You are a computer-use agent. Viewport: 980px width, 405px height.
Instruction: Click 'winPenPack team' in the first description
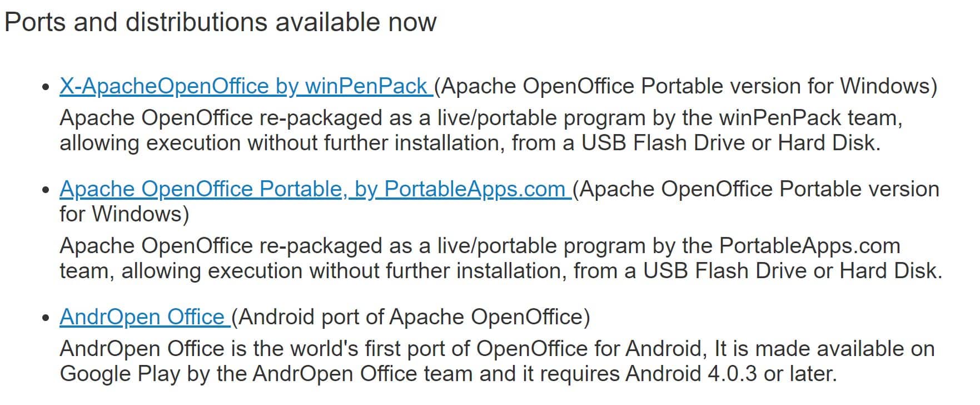point(809,118)
